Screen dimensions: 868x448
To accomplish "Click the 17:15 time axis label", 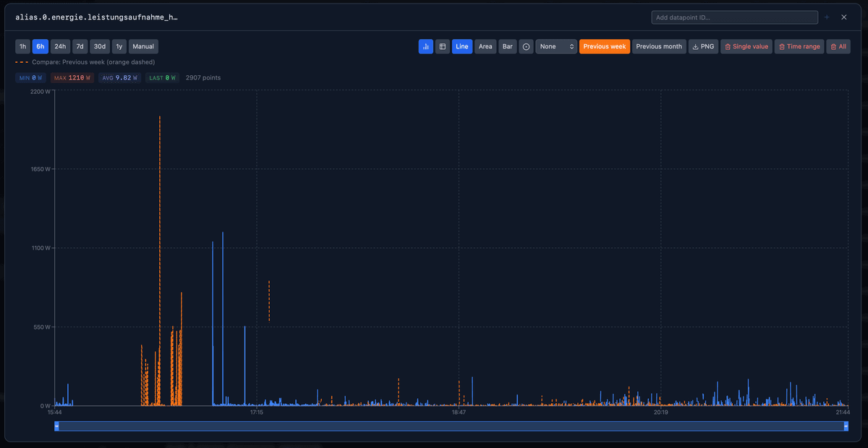I will tap(256, 413).
